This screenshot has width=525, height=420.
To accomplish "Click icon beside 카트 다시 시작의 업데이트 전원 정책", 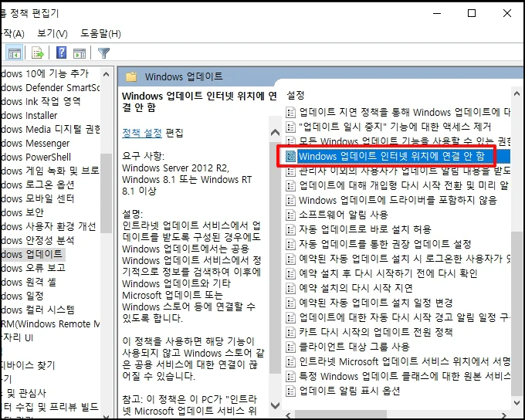I will (x=290, y=332).
